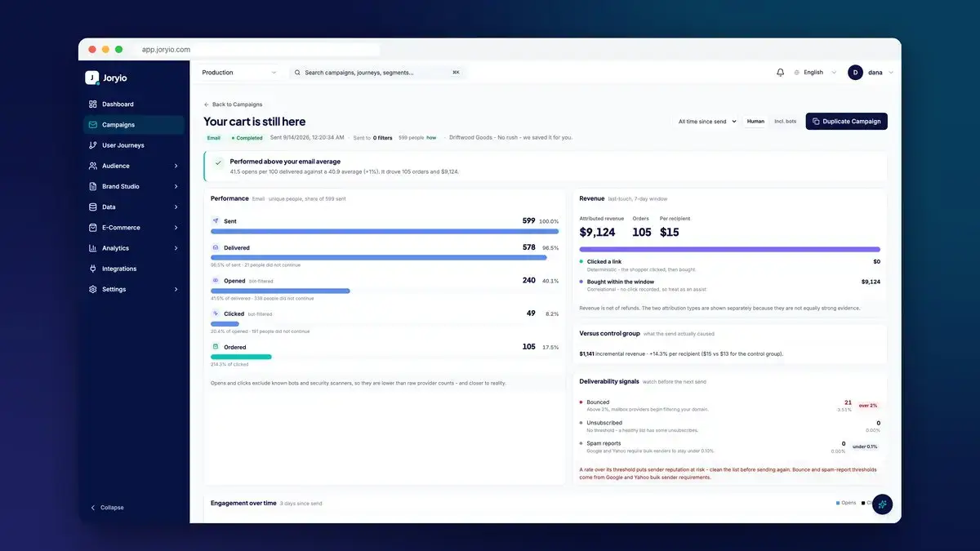This screenshot has height=551, width=980.
Task: Click the 'over 2%' bounce warning badge
Action: (x=867, y=406)
